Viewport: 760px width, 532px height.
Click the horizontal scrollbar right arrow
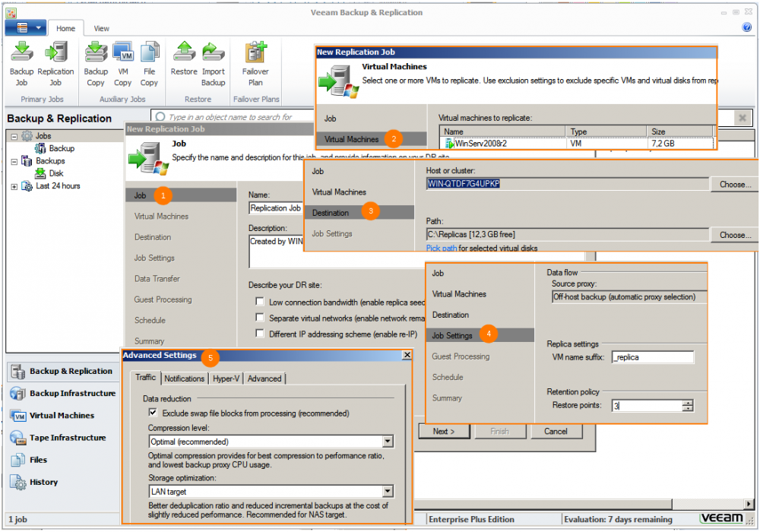click(749, 504)
